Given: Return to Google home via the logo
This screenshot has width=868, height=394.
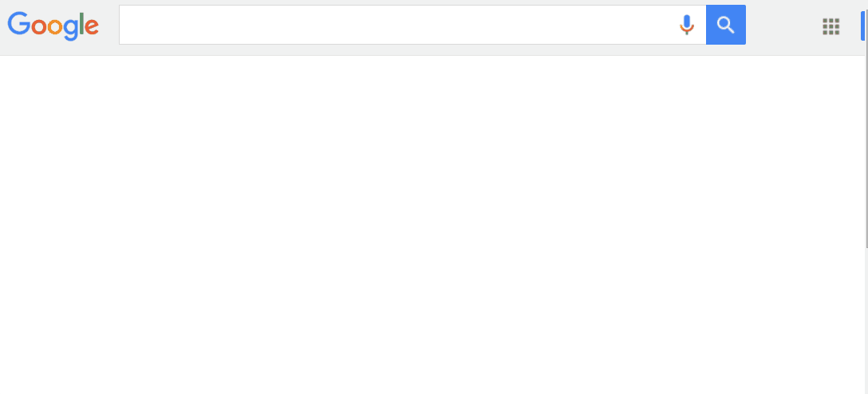Looking at the screenshot, I should pos(53,26).
